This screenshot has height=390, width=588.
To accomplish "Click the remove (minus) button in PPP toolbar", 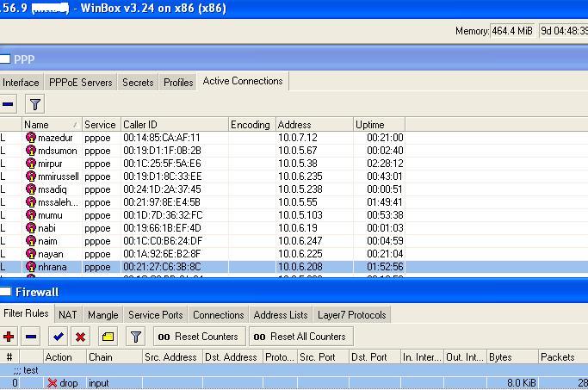I will click(x=8, y=104).
